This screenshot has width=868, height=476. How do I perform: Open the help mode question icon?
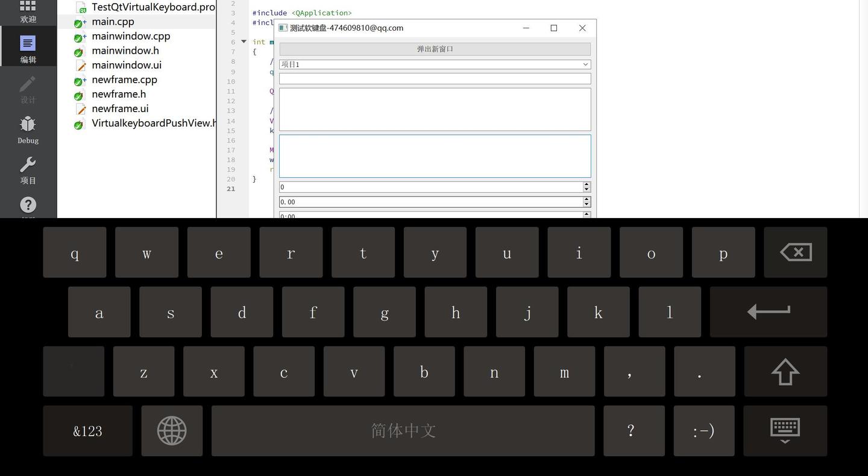point(28,205)
